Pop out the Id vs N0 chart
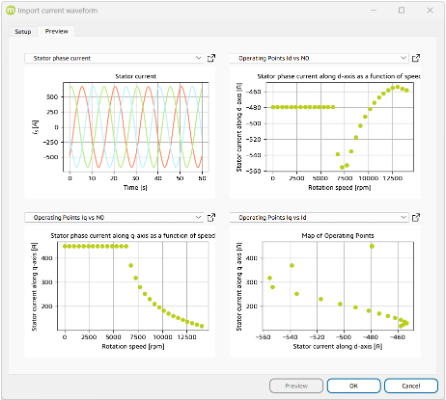 [x=416, y=58]
